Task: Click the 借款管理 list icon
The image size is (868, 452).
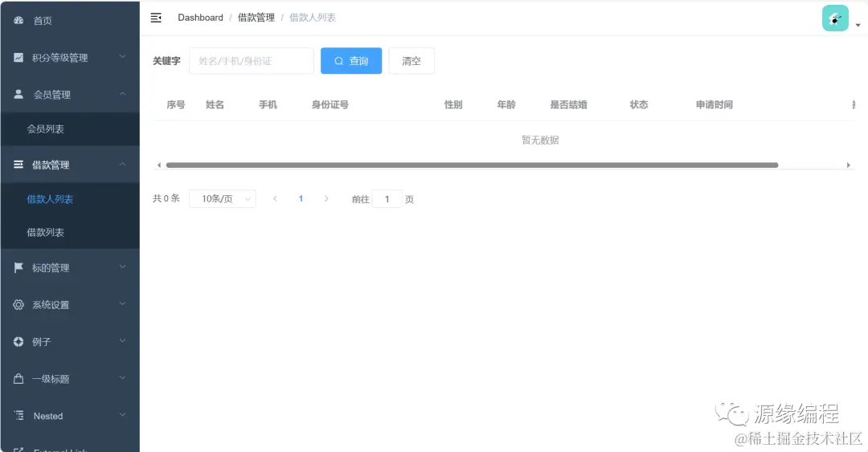Action: coord(18,165)
